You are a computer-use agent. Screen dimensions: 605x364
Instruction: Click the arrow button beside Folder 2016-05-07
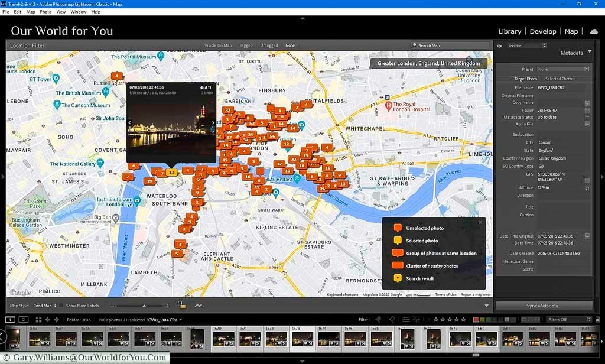pos(587,110)
